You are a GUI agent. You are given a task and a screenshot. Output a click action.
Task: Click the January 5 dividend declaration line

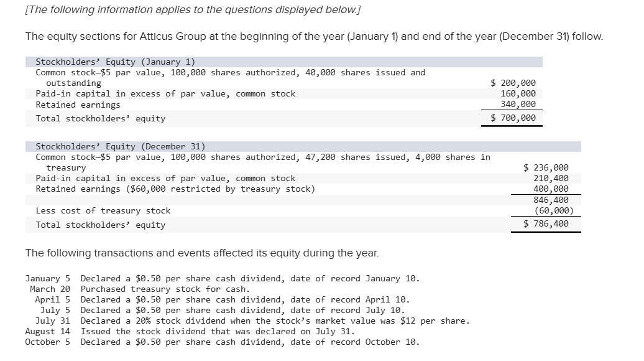click(x=222, y=278)
